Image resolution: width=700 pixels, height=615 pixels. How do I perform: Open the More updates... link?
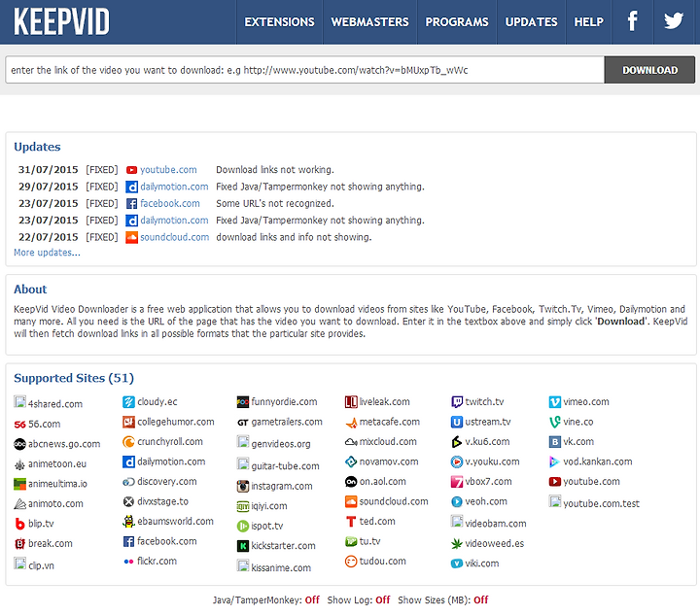[x=47, y=253]
